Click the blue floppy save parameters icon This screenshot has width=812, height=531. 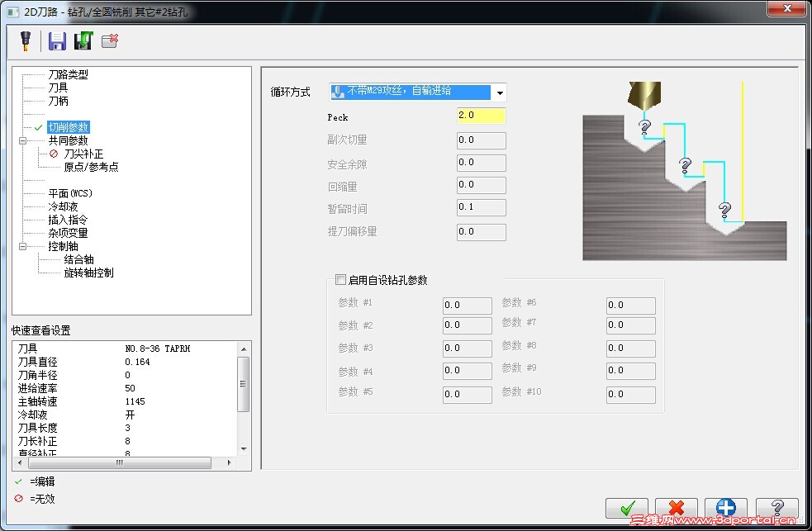[x=57, y=41]
